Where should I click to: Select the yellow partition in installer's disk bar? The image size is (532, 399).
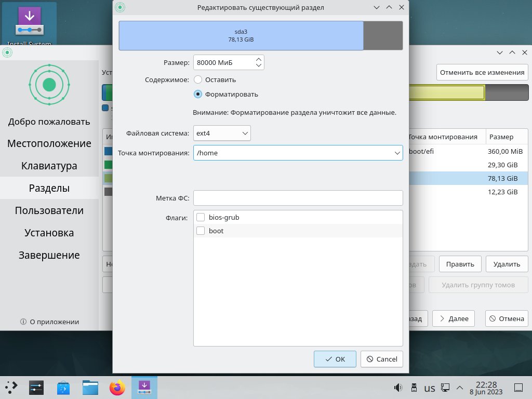coord(446,92)
